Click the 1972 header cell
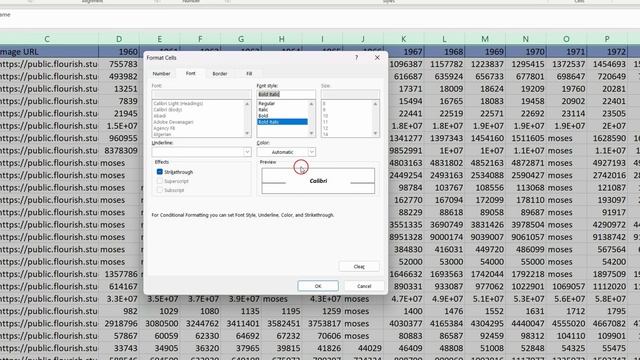 click(x=607, y=52)
